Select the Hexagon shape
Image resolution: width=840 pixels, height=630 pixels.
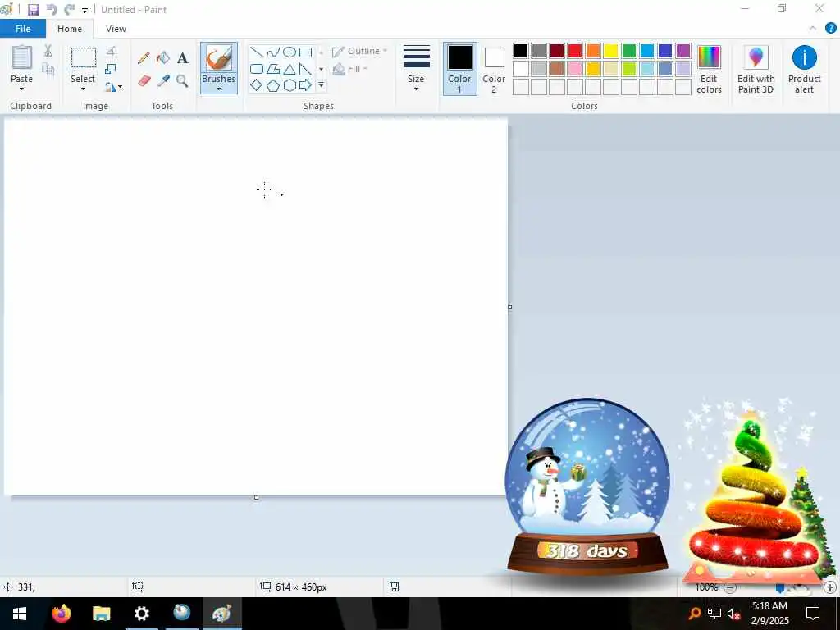pyautogui.click(x=290, y=85)
